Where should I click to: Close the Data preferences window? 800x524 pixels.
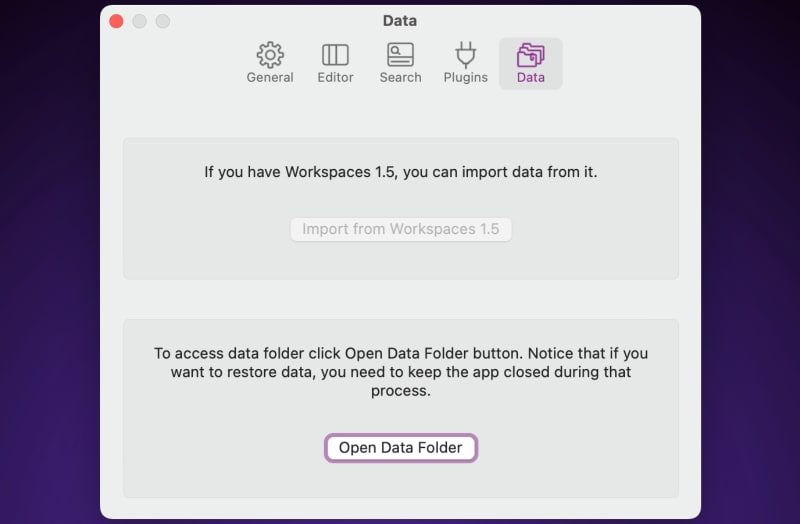click(116, 21)
